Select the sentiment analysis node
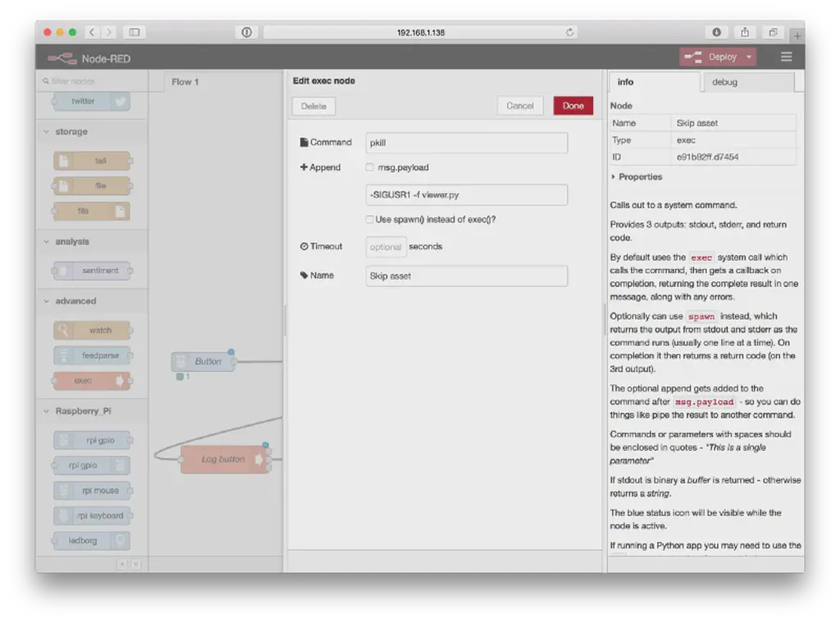Image resolution: width=840 pixels, height=623 pixels. click(92, 270)
